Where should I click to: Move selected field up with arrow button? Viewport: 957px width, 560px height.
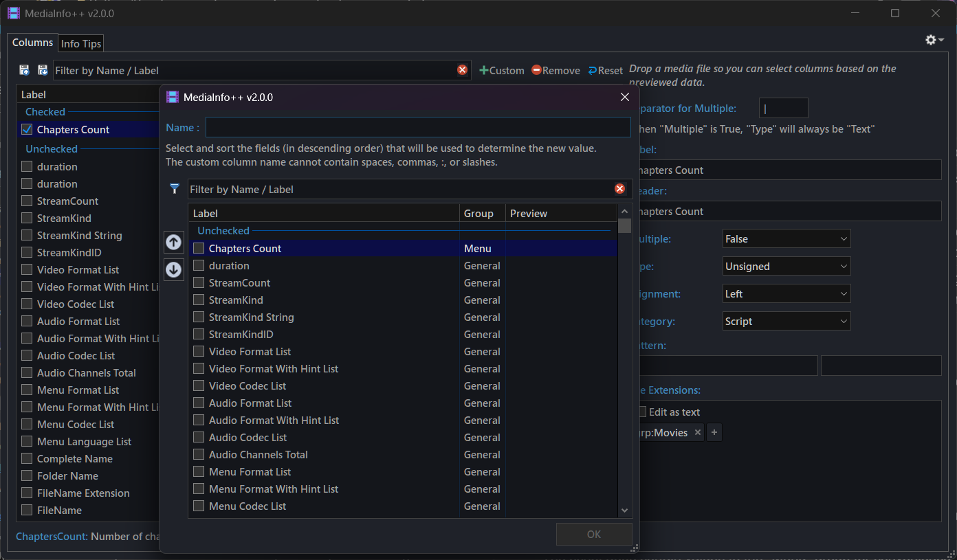point(174,242)
